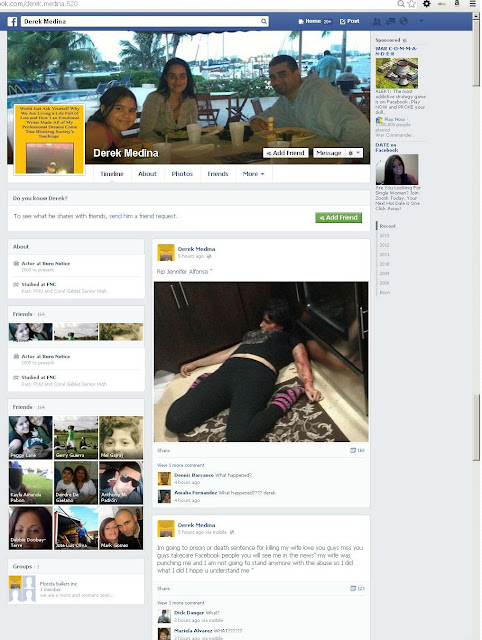Open the friend requests icon

(376, 21)
